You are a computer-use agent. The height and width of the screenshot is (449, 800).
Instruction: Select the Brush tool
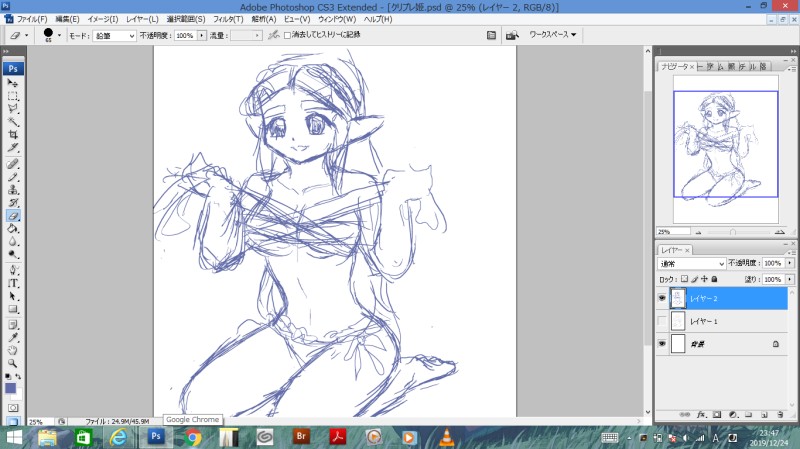pos(13,177)
